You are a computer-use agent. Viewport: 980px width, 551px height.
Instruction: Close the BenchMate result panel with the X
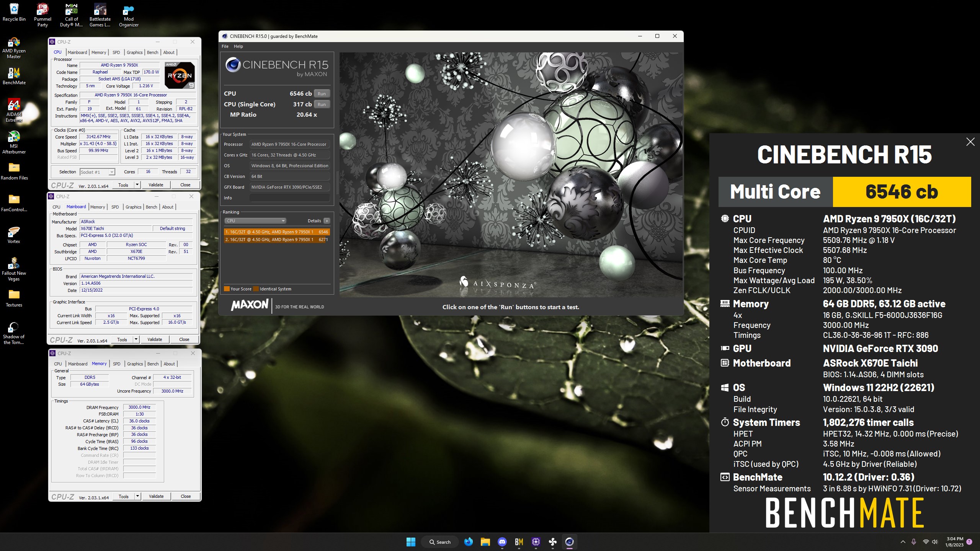coord(970,142)
